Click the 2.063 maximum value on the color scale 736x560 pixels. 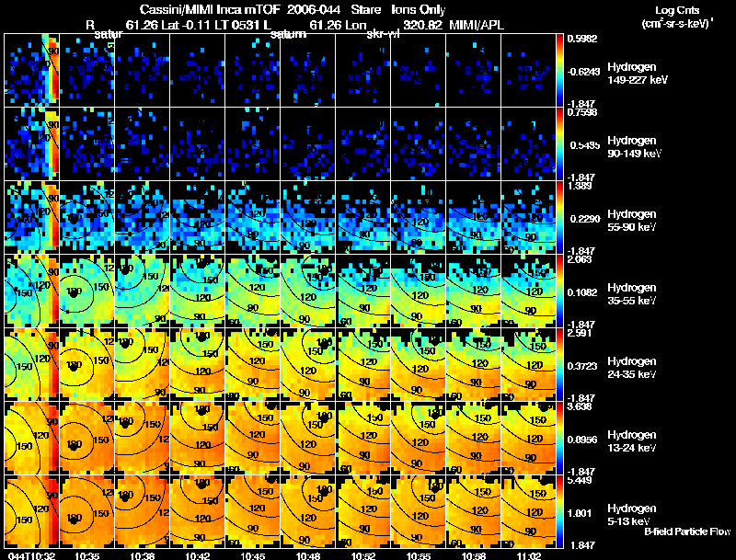point(580,259)
